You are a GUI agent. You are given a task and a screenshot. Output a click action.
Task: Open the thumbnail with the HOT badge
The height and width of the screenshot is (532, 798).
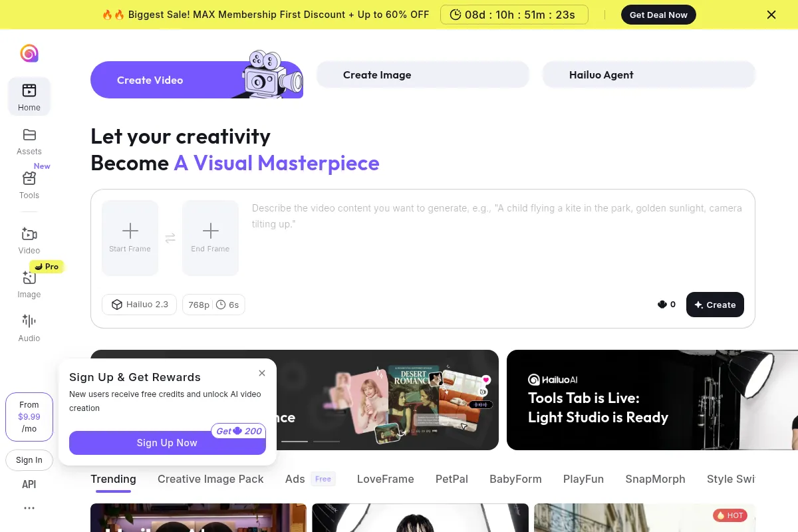coord(644,517)
